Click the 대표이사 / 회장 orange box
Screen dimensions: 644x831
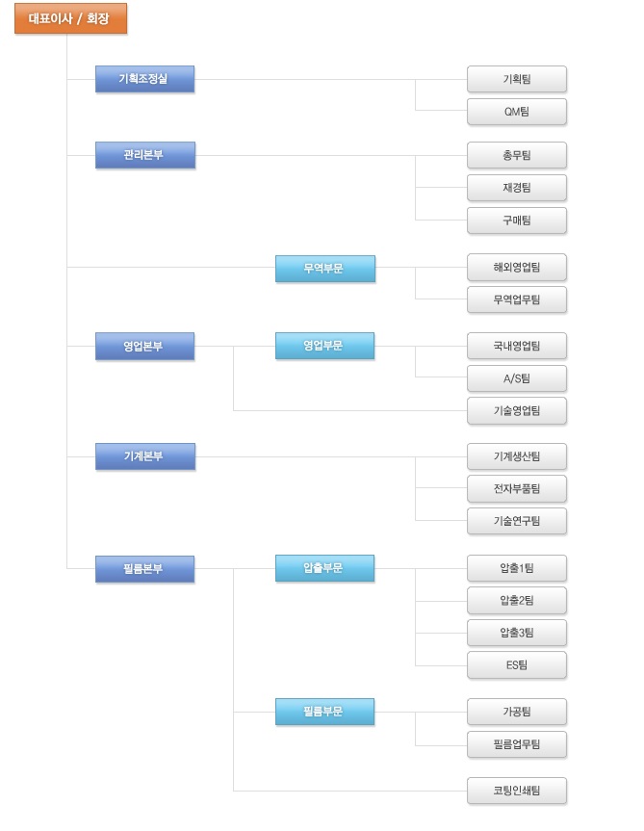[70, 18]
